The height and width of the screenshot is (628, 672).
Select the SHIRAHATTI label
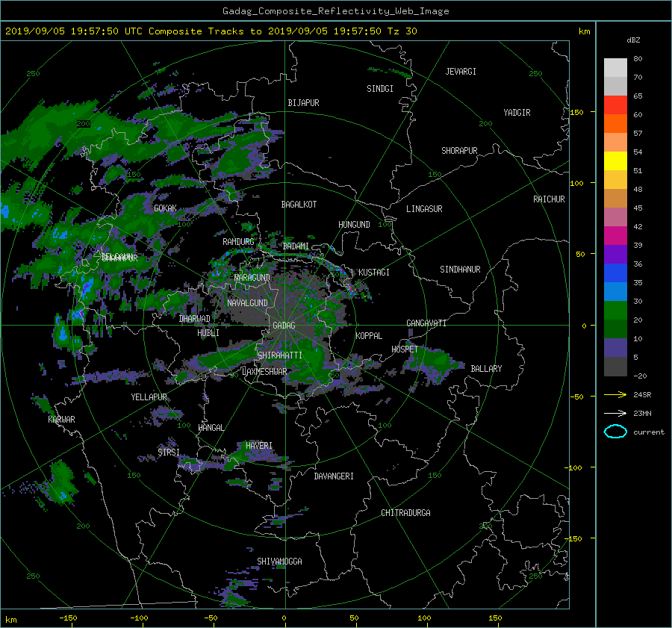coord(280,355)
